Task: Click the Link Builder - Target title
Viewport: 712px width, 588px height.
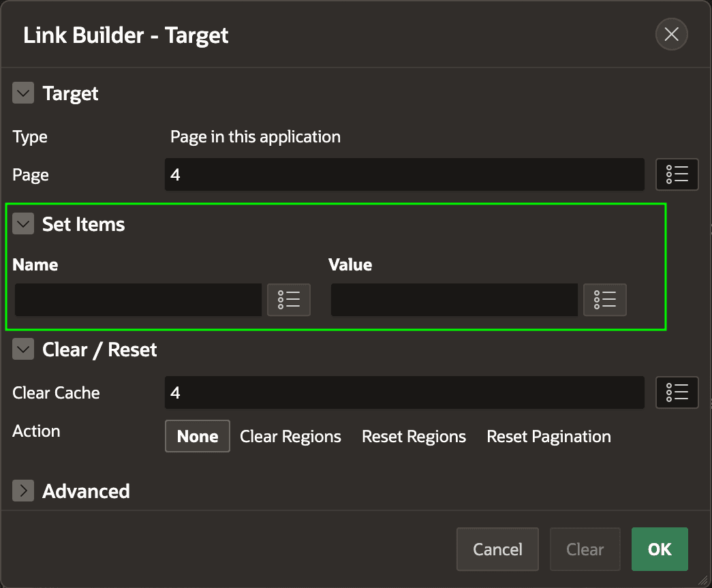Action: click(126, 35)
